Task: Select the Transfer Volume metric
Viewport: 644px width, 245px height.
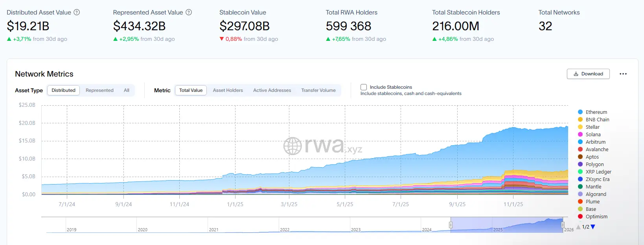Action: 318,90
